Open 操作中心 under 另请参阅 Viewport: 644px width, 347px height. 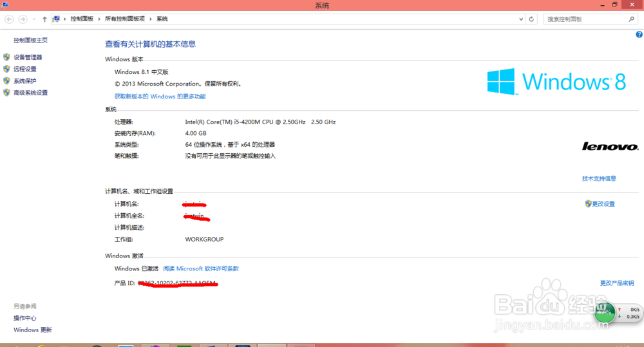pos(24,318)
